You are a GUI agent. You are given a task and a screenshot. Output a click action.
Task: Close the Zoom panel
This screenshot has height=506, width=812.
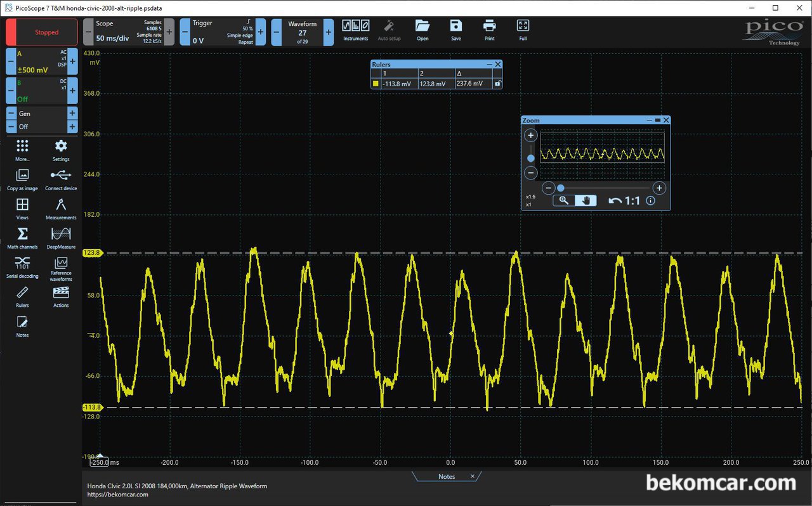pos(666,120)
